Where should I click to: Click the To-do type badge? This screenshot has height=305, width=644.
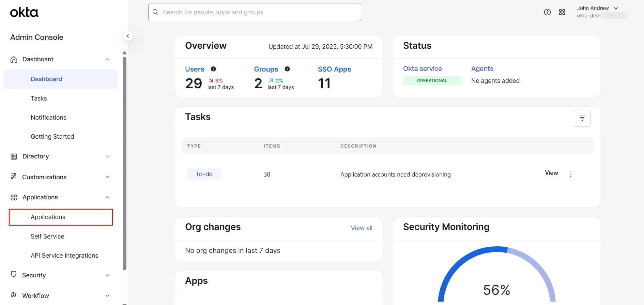[x=204, y=174]
